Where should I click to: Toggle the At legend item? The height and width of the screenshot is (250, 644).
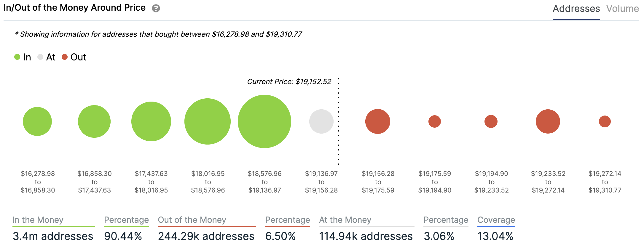point(47,57)
